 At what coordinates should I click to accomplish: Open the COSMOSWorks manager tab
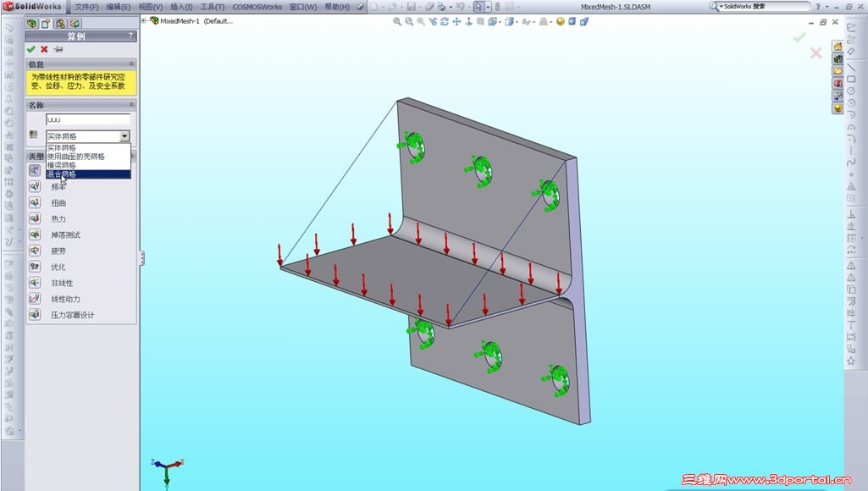click(x=75, y=23)
